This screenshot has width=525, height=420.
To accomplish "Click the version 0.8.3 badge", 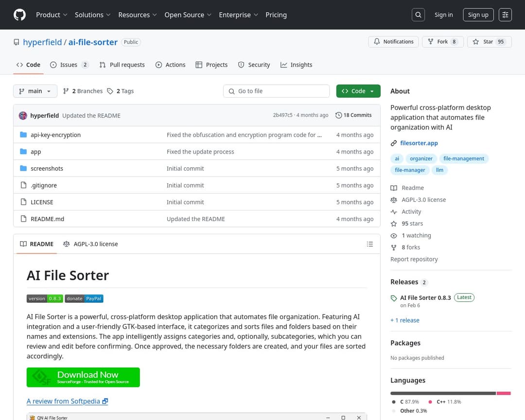I will point(45,298).
